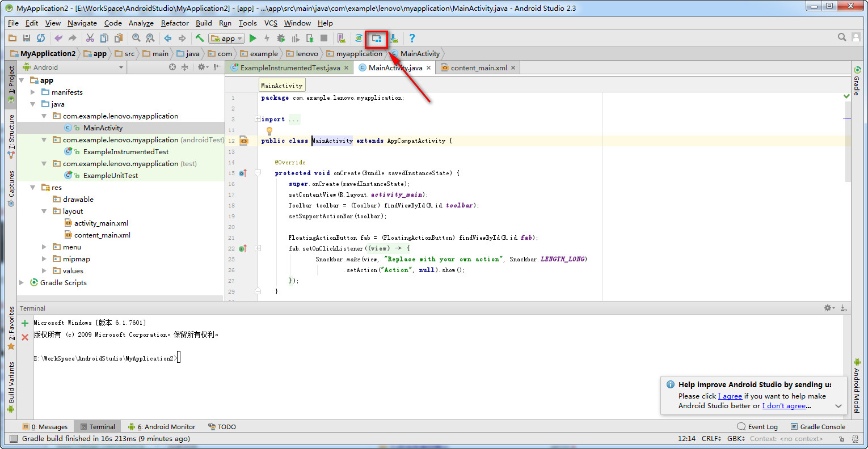
Task: Click the Find magnifier icon
Action: (x=136, y=38)
